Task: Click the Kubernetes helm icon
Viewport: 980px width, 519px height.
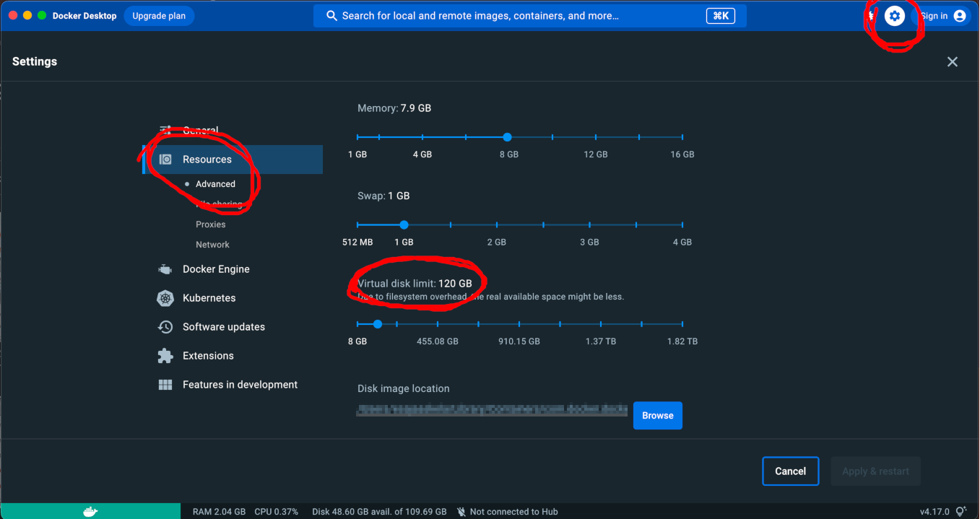Action: 165,298
